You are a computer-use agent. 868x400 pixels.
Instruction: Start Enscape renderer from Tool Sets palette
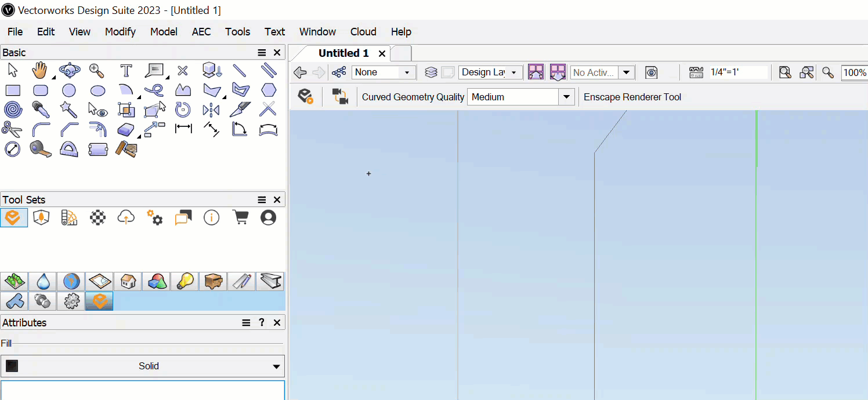pyautogui.click(x=13, y=217)
